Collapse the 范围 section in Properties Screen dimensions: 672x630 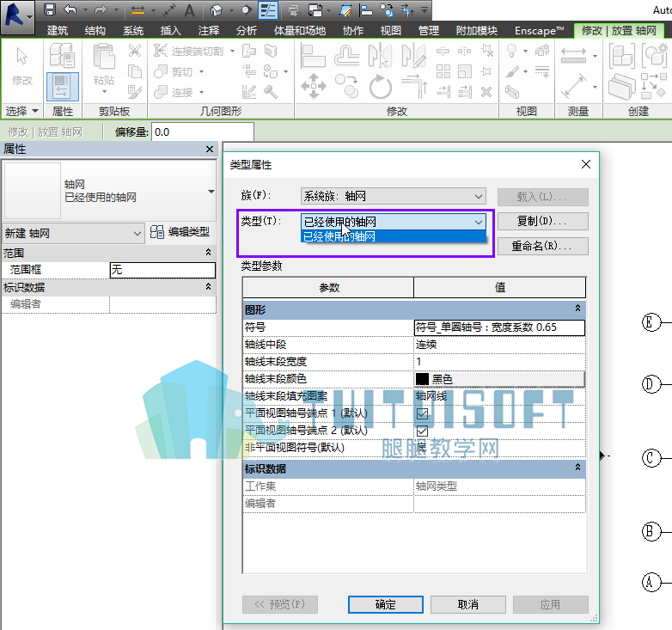coord(208,253)
